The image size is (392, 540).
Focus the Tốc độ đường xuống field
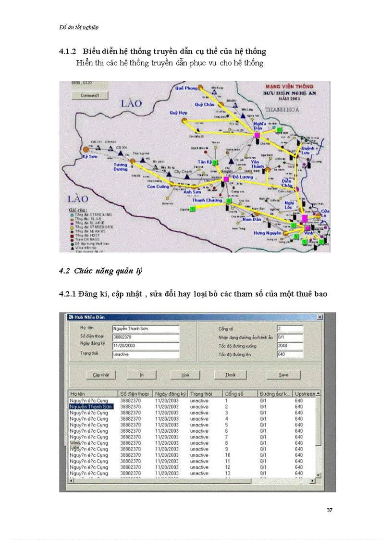coord(290,346)
